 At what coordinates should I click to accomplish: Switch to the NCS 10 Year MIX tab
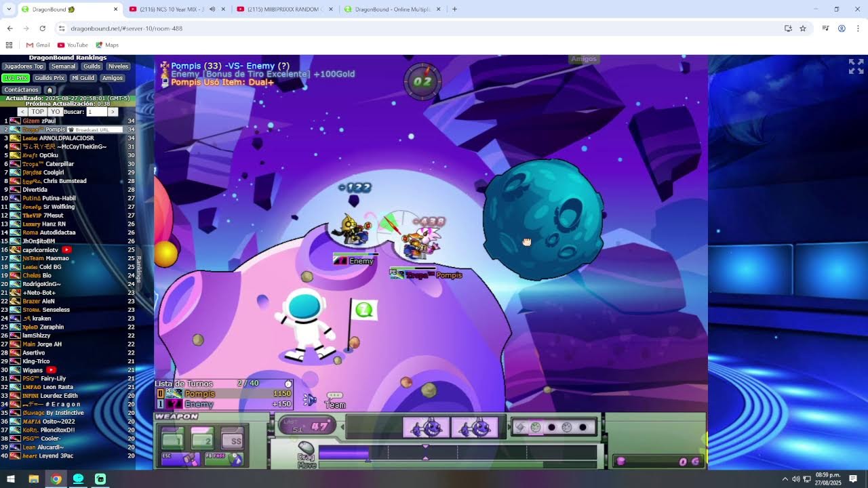(x=178, y=9)
